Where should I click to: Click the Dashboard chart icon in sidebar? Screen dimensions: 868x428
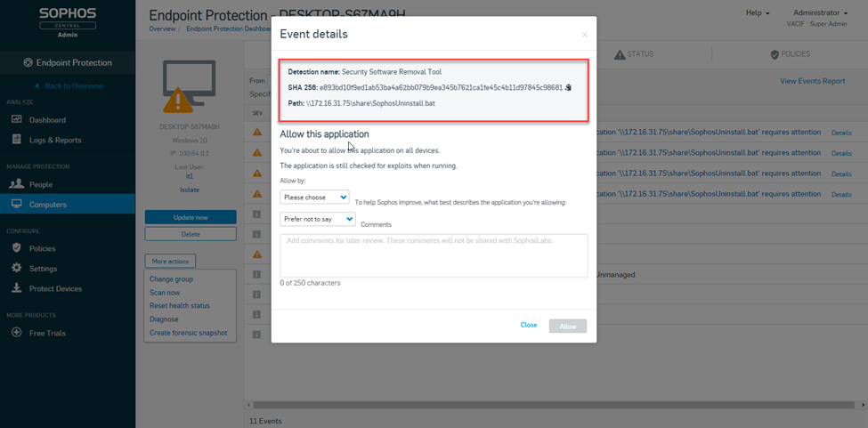16,119
